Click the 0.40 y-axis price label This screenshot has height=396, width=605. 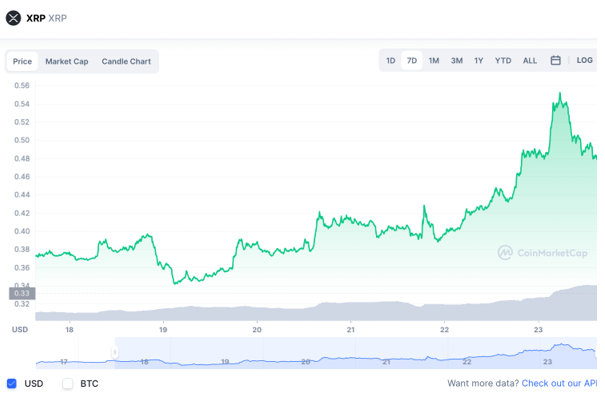pyautogui.click(x=22, y=231)
